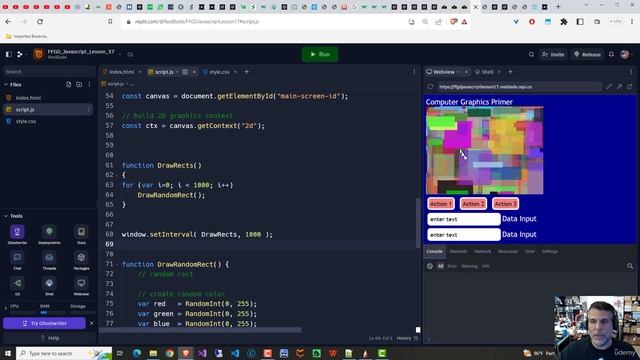The height and width of the screenshot is (360, 640).
Task: Add a new pane tab beside Shell
Action: 510,72
